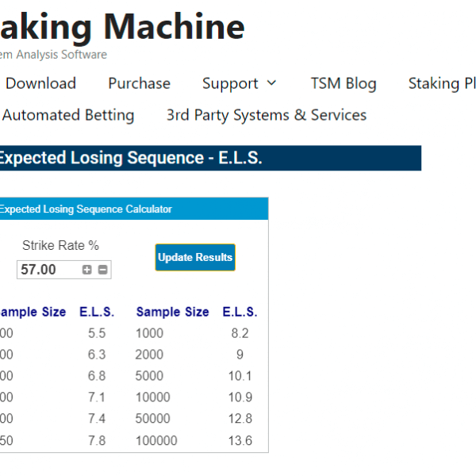Increase strike rate with plus icon

point(86,270)
